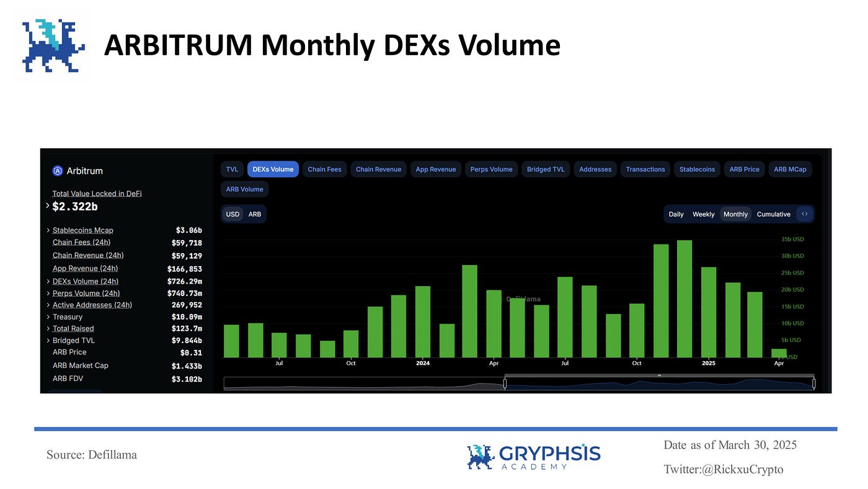The height and width of the screenshot is (489, 868).
Task: Click the 269,952 active addresses value
Action: click(187, 305)
